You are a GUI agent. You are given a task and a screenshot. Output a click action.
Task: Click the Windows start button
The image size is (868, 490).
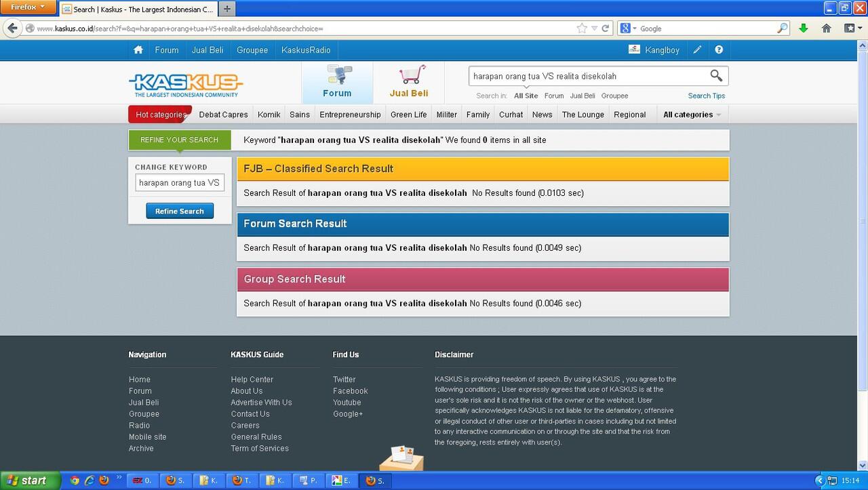30,481
